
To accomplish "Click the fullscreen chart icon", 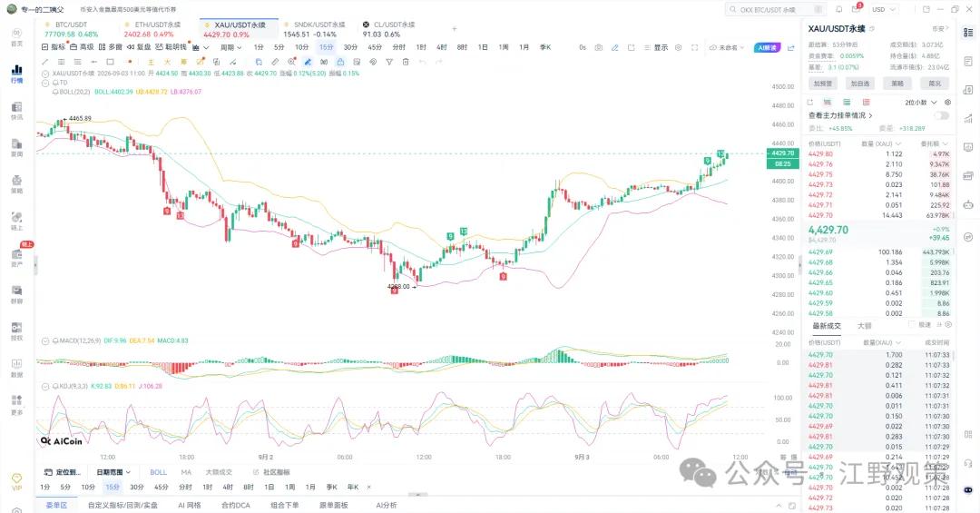I will click(x=694, y=47).
